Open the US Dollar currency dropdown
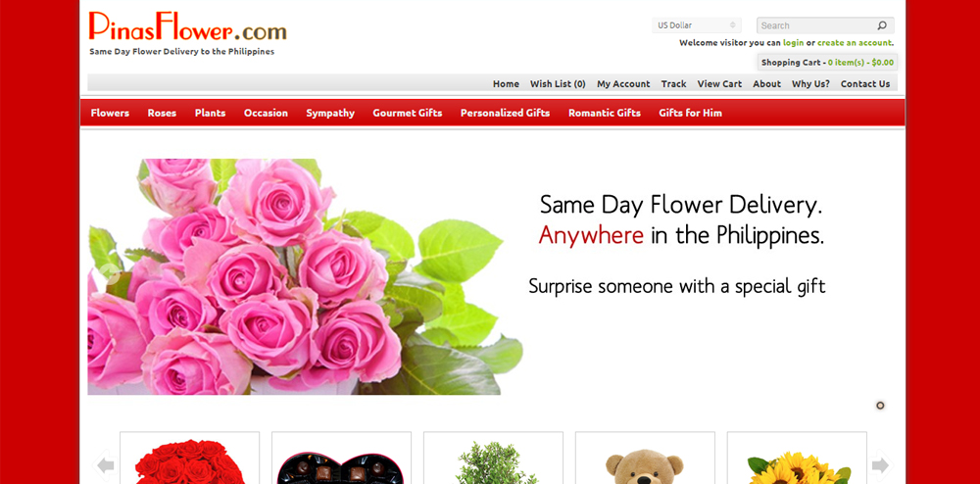The image size is (980, 484). coord(696,25)
